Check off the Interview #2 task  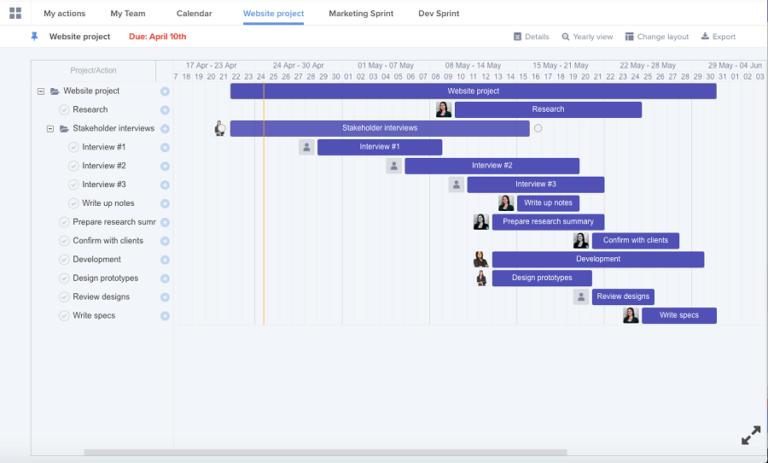click(73, 166)
